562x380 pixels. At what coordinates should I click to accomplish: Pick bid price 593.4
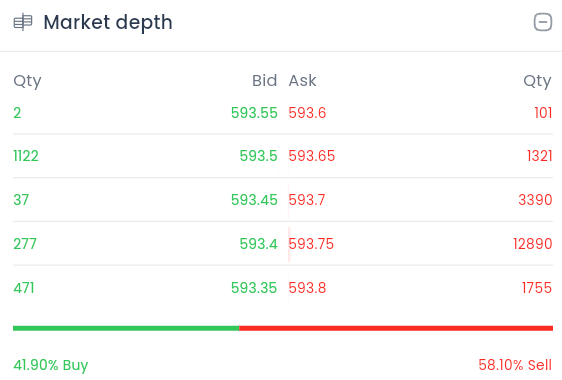click(x=258, y=244)
